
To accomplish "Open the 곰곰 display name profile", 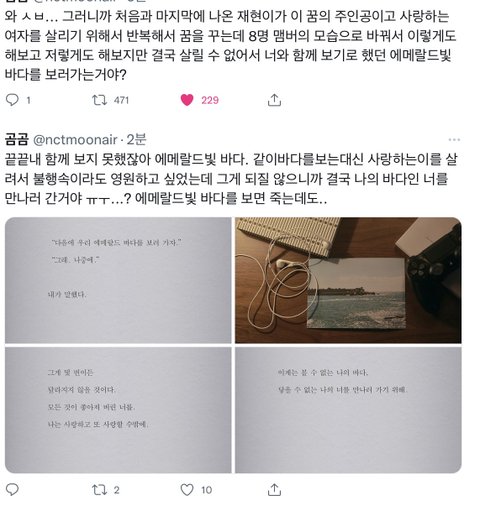I will click(x=17, y=139).
